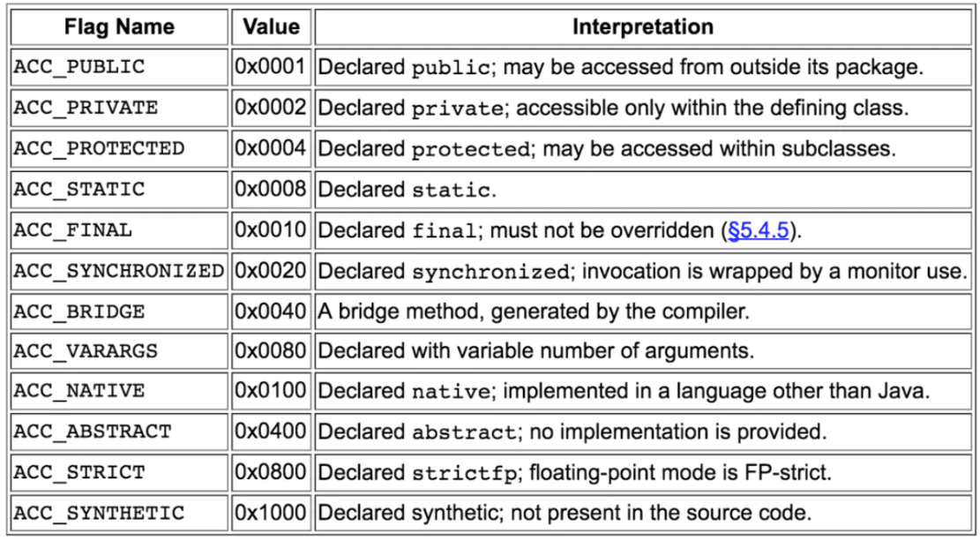Select the ACC_NATIVE flag name cell

(x=79, y=392)
